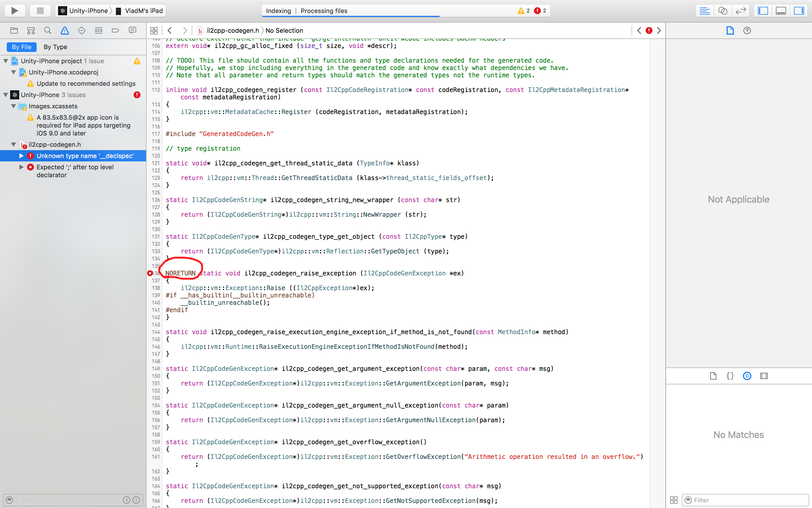Select Expected ';' after top level declarator
This screenshot has width=812, height=508.
[x=75, y=171]
